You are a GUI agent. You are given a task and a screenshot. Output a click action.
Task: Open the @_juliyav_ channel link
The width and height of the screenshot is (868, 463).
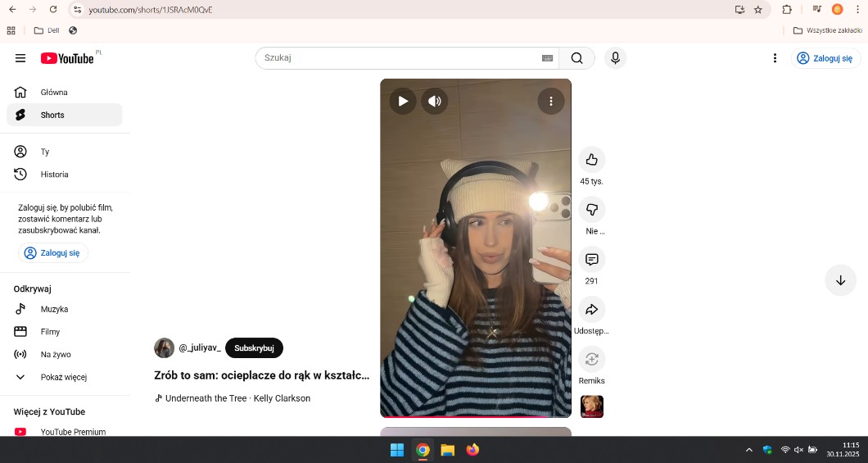coord(200,347)
